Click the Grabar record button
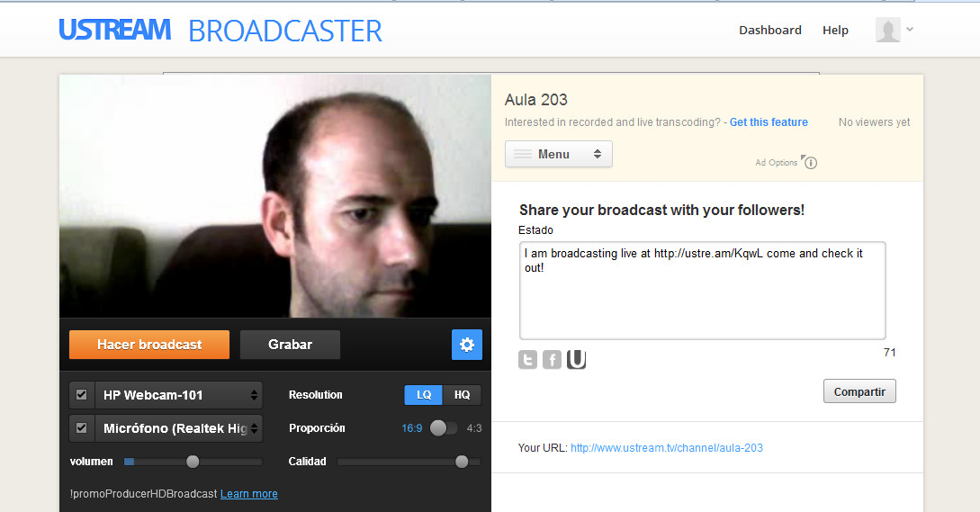 290,345
